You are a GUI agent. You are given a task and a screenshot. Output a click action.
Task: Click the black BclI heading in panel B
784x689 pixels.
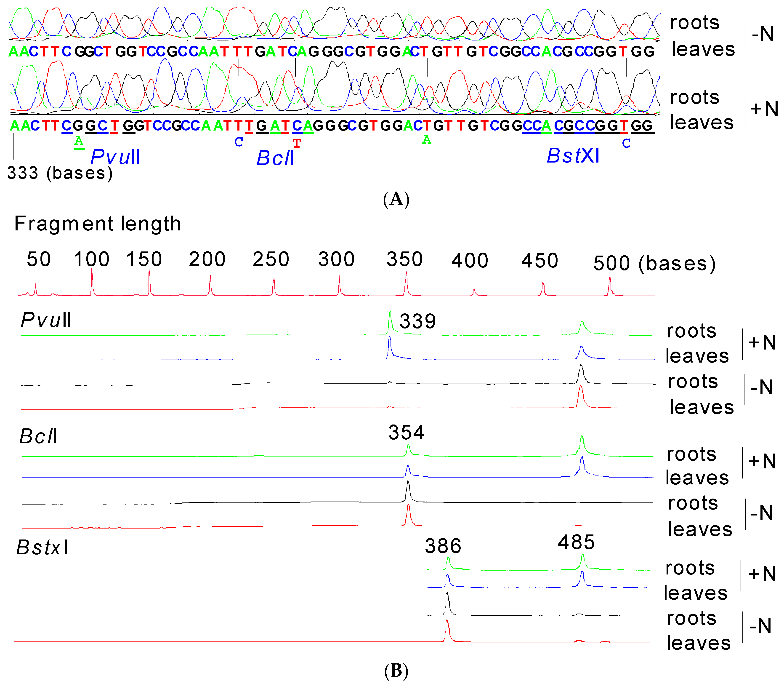(38, 436)
